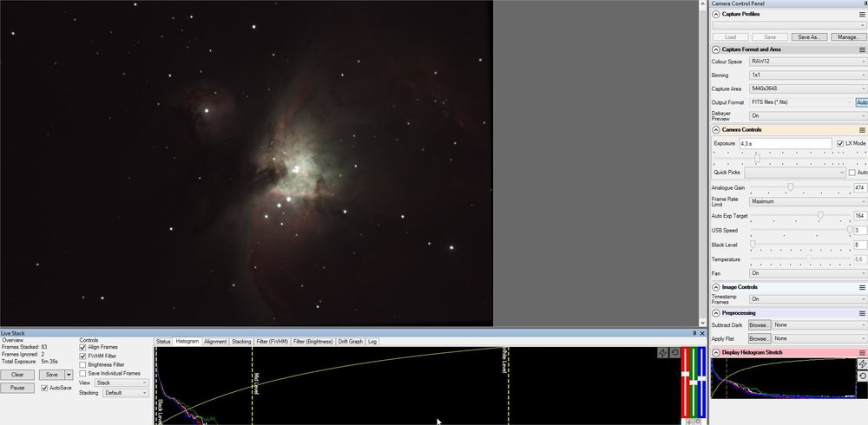The width and height of the screenshot is (868, 425).
Task: Open the Colour Space dropdown showing RAW12
Action: click(x=808, y=62)
